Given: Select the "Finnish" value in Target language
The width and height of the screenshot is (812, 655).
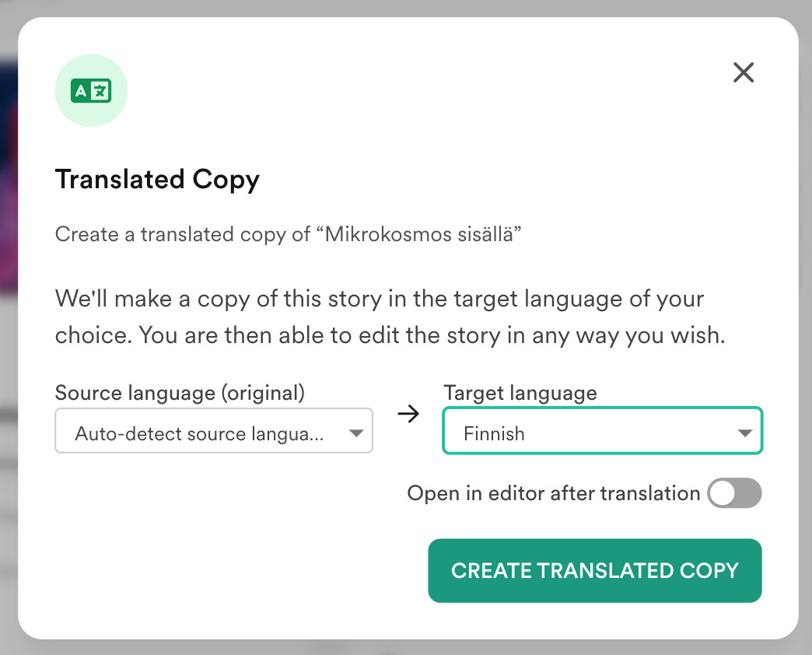Looking at the screenshot, I should pyautogui.click(x=495, y=433).
